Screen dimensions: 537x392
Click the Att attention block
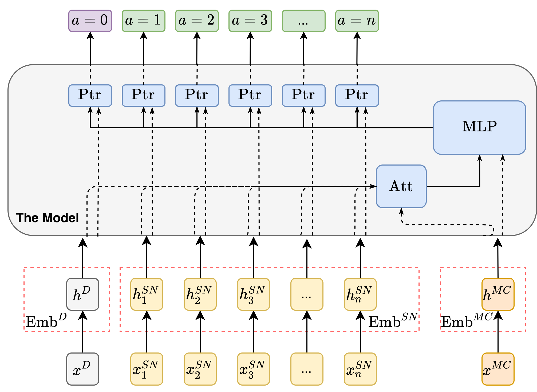tap(401, 186)
